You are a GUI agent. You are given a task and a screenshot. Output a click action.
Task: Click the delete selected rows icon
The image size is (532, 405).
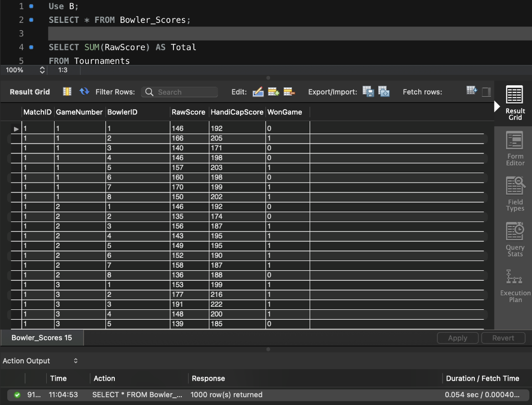(289, 92)
